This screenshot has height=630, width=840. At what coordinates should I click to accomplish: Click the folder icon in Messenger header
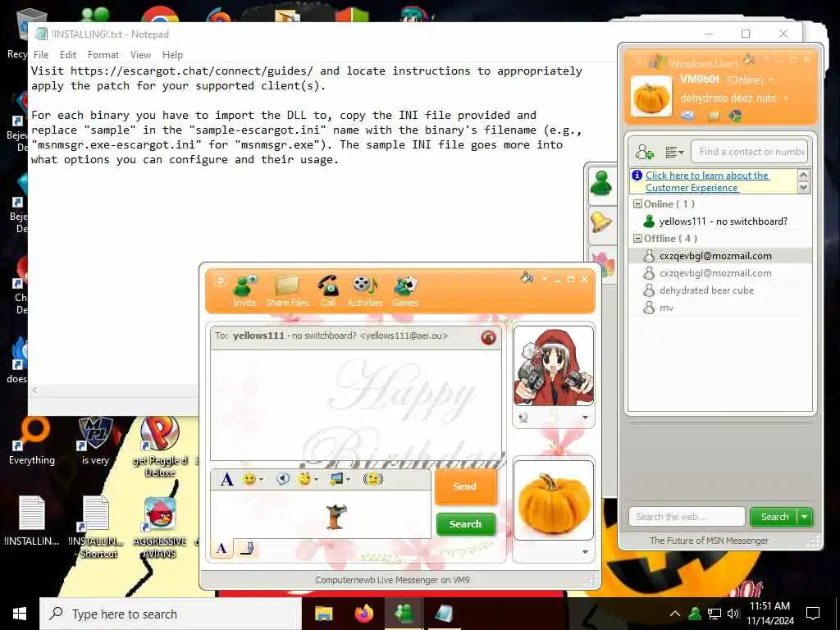pos(714,116)
